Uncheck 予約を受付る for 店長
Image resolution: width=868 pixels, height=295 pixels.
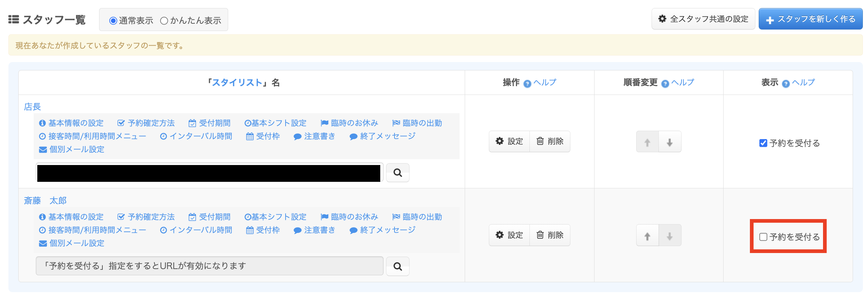coord(763,143)
